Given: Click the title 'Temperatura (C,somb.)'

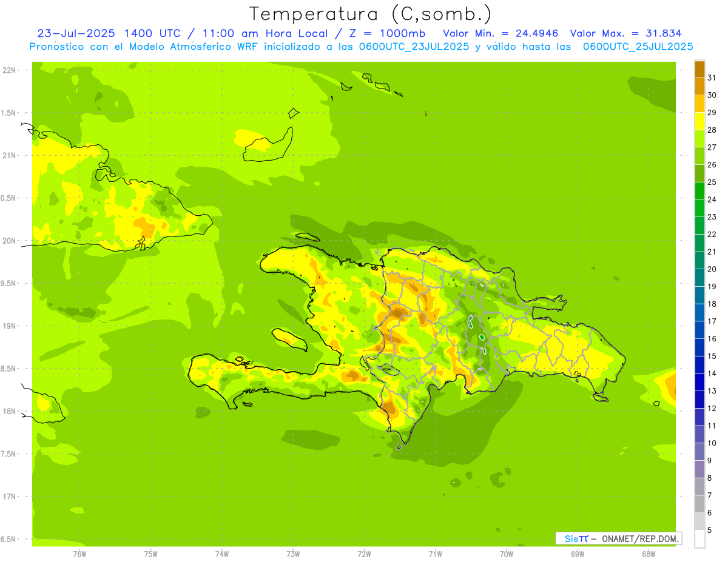Looking at the screenshot, I should pos(371,14).
